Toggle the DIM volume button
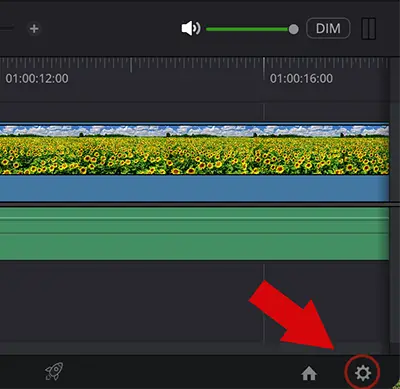The height and width of the screenshot is (389, 400). click(328, 28)
